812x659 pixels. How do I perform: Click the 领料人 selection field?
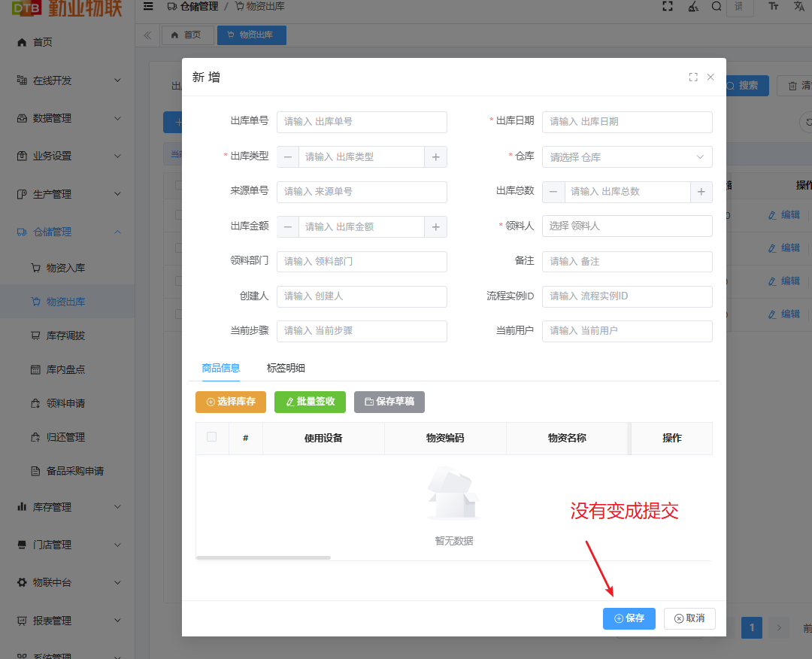pos(627,226)
